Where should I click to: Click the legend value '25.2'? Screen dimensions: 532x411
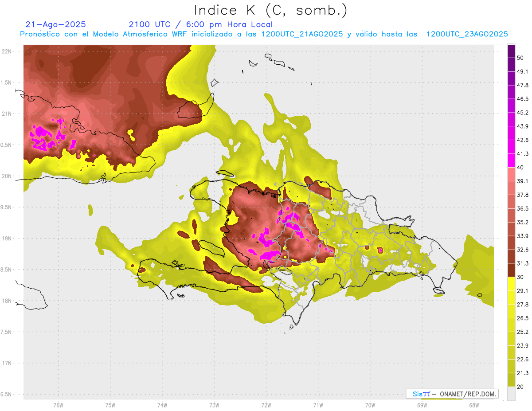523,332
